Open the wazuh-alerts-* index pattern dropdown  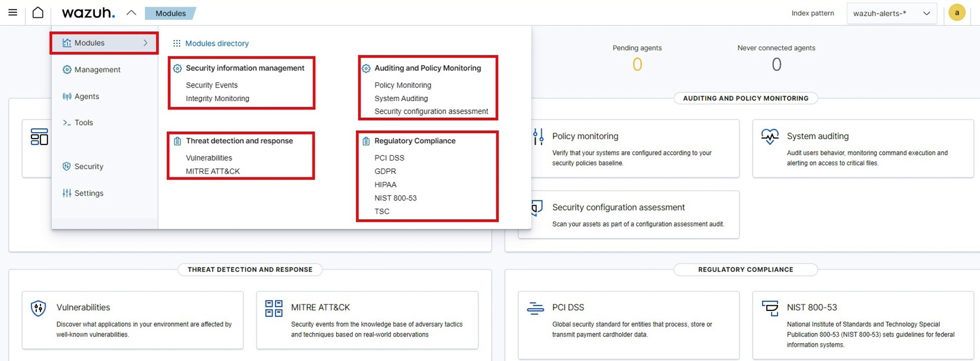(892, 13)
